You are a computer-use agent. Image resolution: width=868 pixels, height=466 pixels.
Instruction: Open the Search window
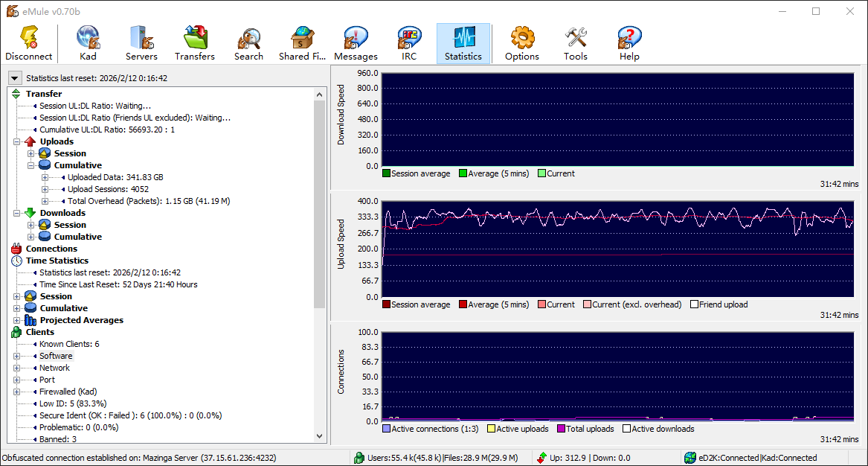[x=248, y=43]
